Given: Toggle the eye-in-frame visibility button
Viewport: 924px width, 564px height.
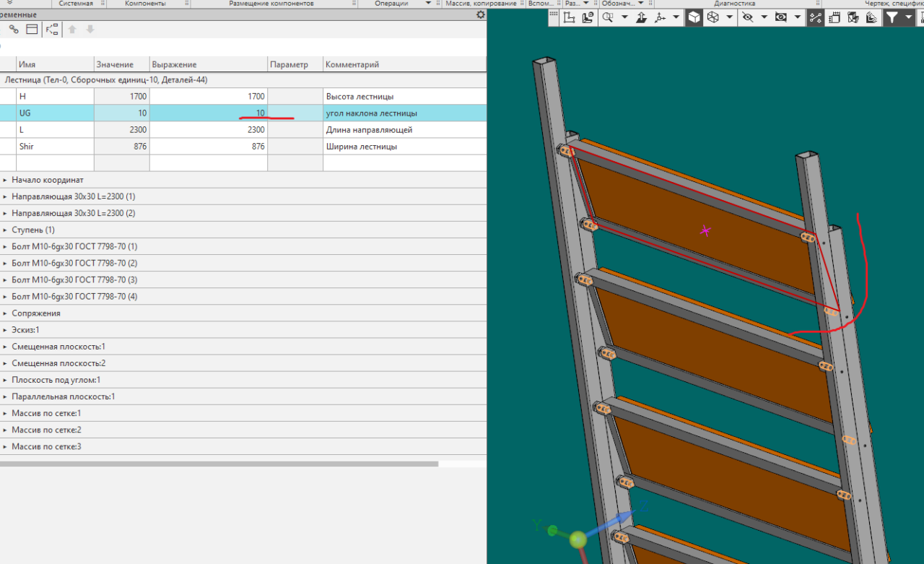Looking at the screenshot, I should (x=780, y=17).
